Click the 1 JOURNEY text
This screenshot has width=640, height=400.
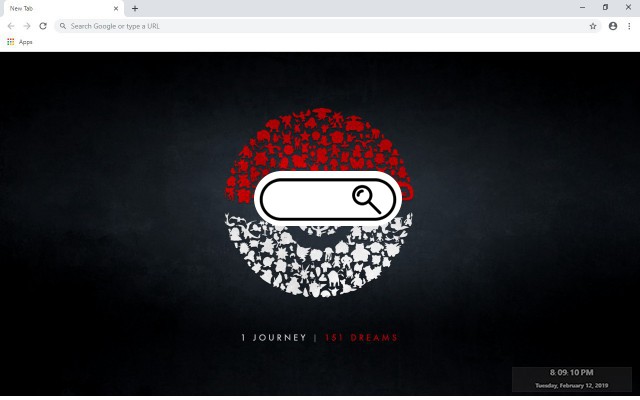273,338
